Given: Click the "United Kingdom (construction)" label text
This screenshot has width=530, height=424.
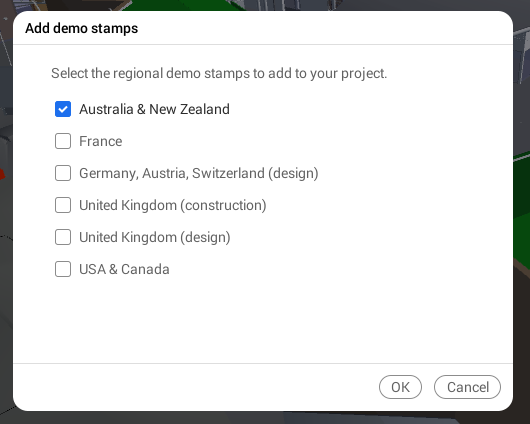Looking at the screenshot, I should 173,206.
